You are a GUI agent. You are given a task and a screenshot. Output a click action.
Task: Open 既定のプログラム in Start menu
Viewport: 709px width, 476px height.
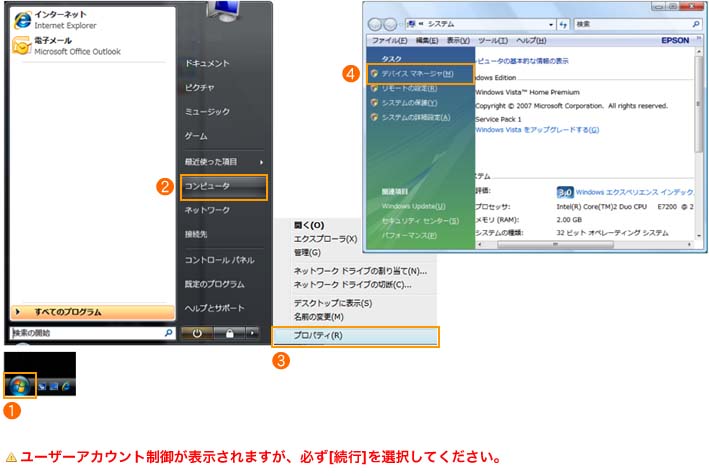click(x=214, y=284)
